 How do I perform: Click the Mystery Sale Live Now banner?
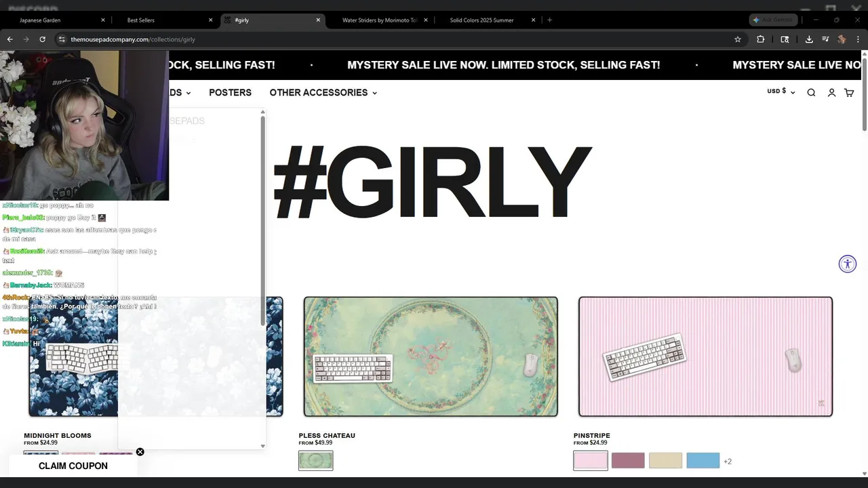(x=503, y=65)
